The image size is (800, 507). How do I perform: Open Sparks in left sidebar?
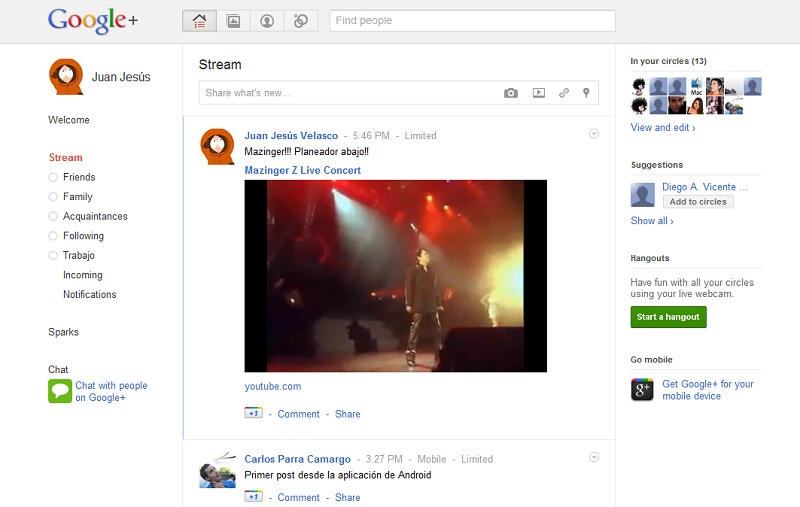(63, 332)
